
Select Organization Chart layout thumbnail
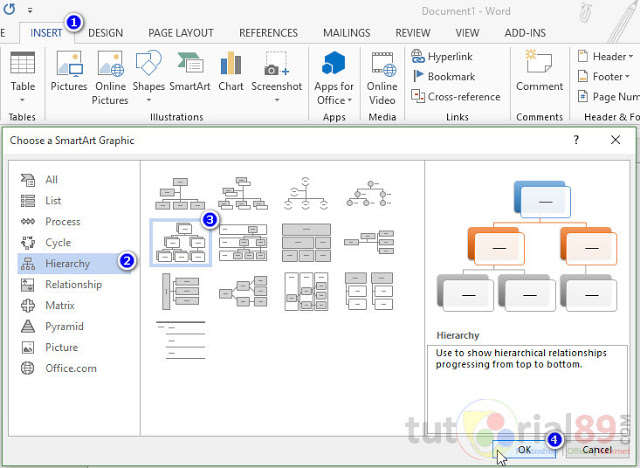coord(180,193)
